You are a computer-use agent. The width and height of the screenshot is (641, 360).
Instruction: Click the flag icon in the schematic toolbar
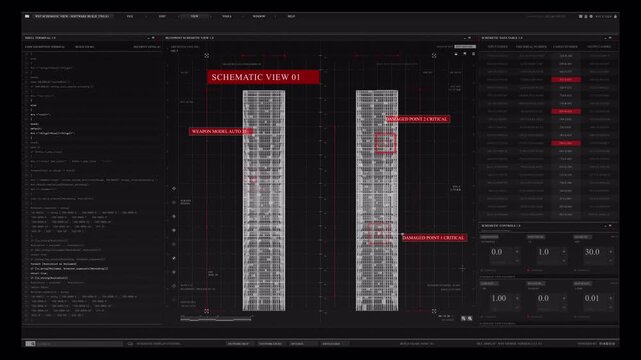[x=465, y=54]
